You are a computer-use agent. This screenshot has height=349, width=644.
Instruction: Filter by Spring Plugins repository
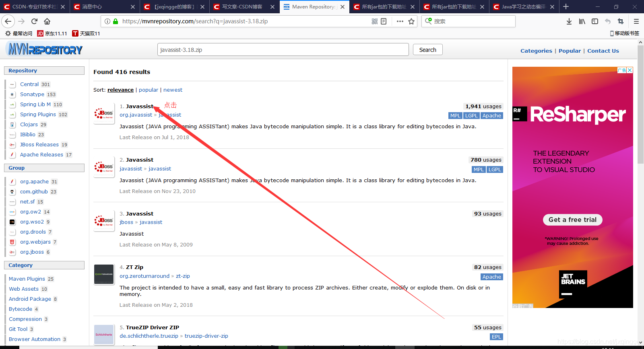38,114
